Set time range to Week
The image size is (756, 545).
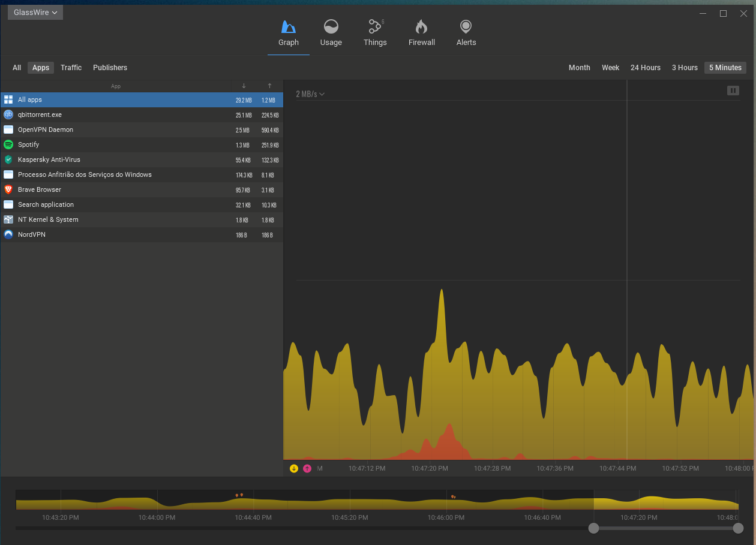[x=610, y=68]
